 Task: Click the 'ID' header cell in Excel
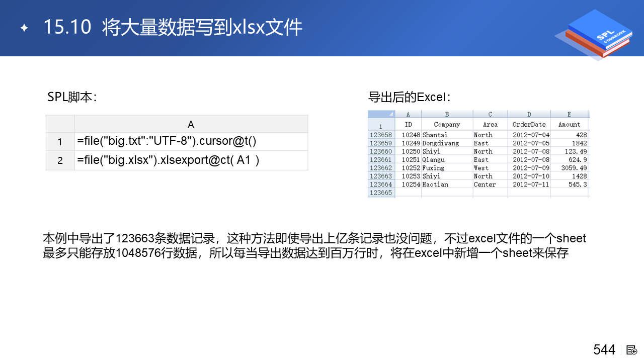(x=408, y=124)
